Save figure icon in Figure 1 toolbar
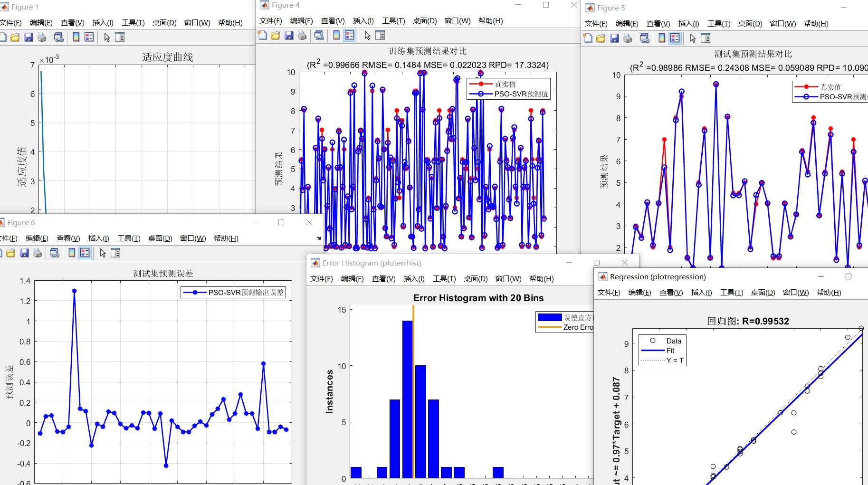Viewport: 868px width, 485px height. 29,37
